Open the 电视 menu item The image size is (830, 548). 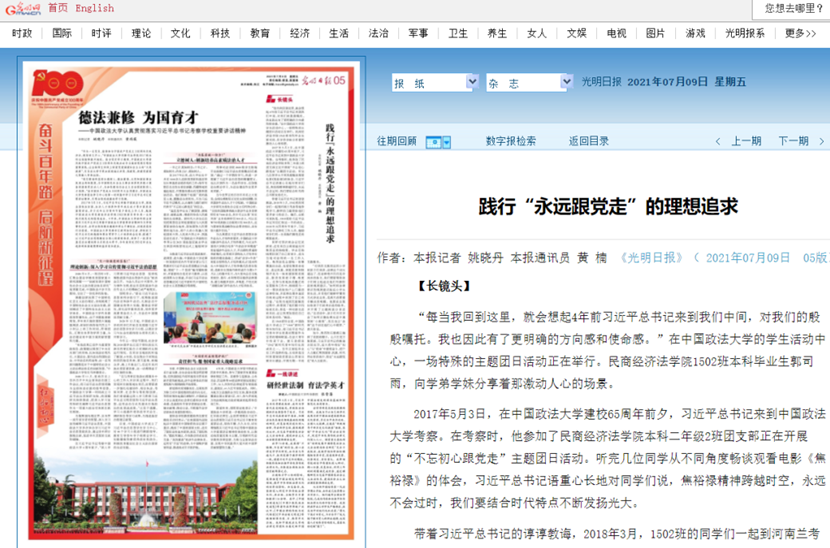616,33
